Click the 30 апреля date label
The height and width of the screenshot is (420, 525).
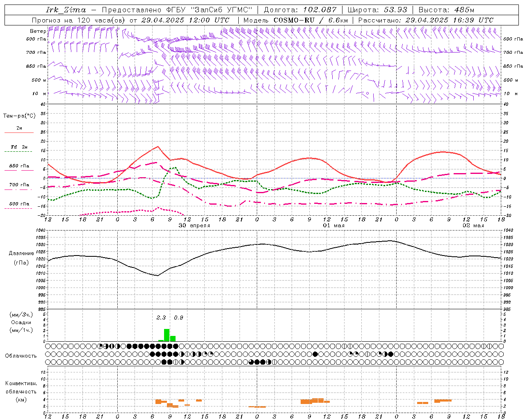[x=194, y=226]
